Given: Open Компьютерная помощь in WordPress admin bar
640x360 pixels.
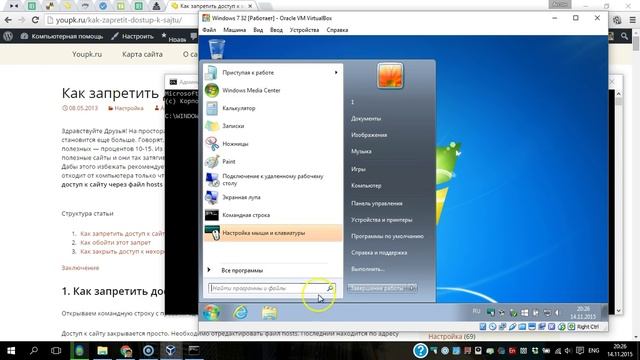Looking at the screenshot, I should pyautogui.click(x=62, y=36).
